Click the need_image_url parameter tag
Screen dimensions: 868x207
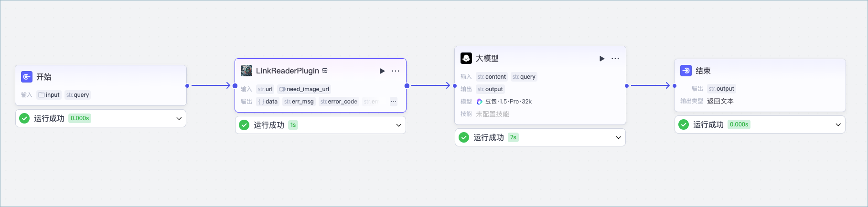304,89
